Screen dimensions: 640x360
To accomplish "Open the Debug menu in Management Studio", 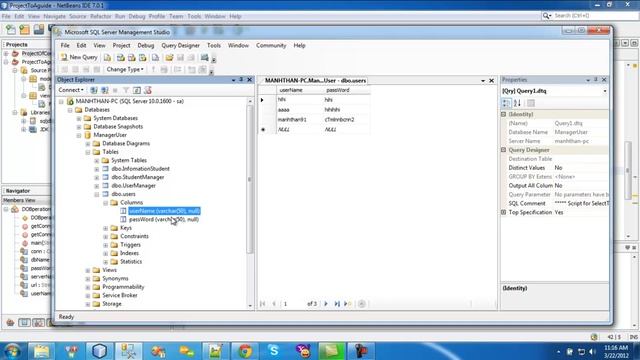I will point(146,45).
